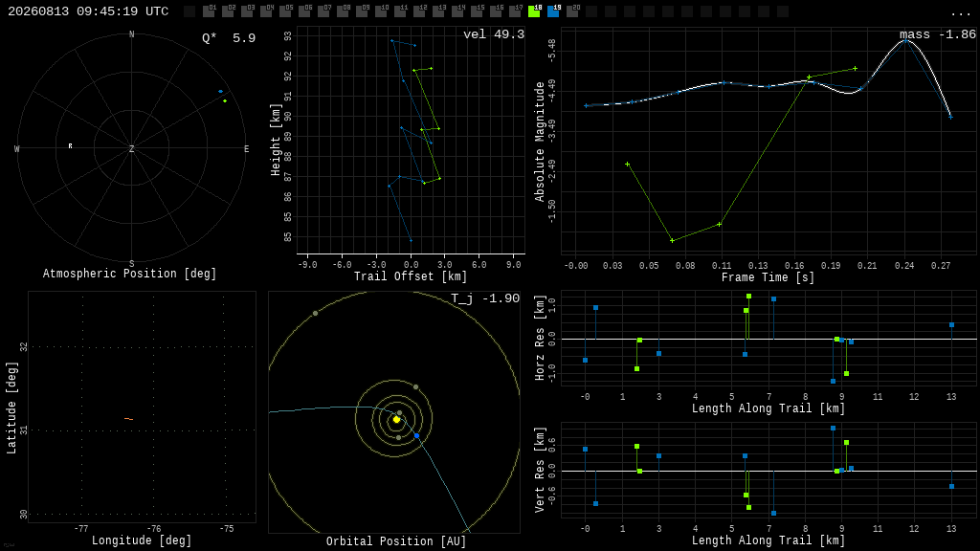Image resolution: width=980 pixels, height=551 pixels.
Task: Select station box 08 in top bar
Action: (x=343, y=11)
